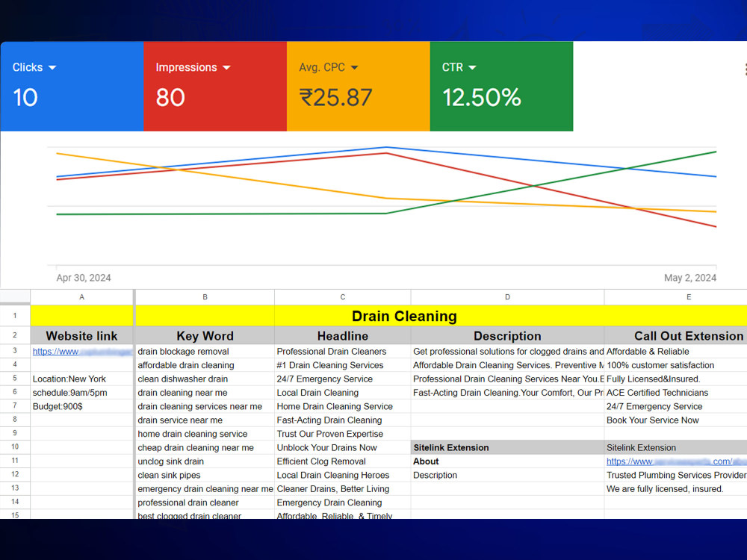Select row 1 header
The height and width of the screenshot is (560, 747).
click(15, 316)
